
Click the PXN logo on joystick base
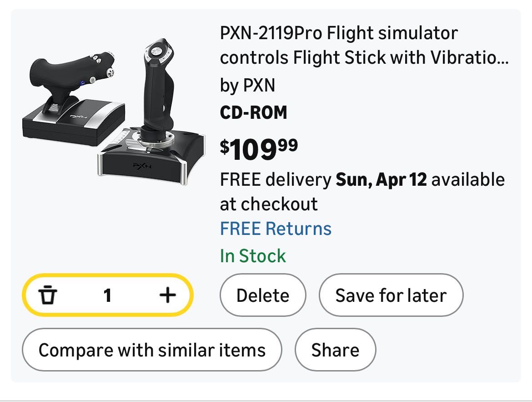click(142, 166)
